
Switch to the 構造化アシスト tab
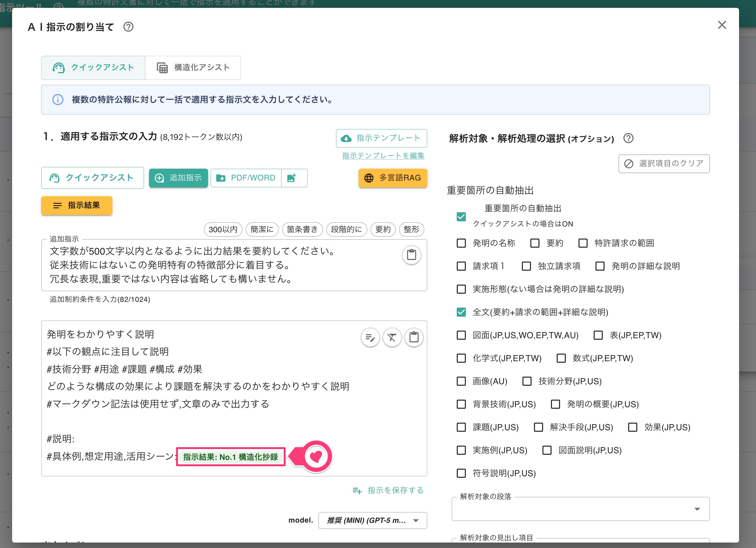[193, 68]
